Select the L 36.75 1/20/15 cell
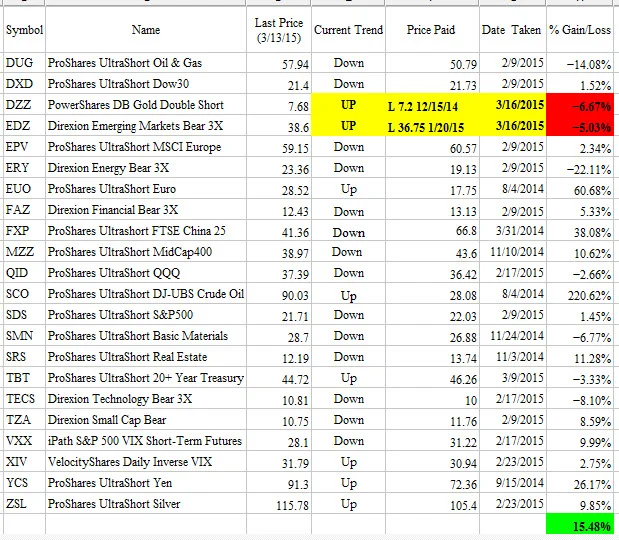 pyautogui.click(x=432, y=126)
